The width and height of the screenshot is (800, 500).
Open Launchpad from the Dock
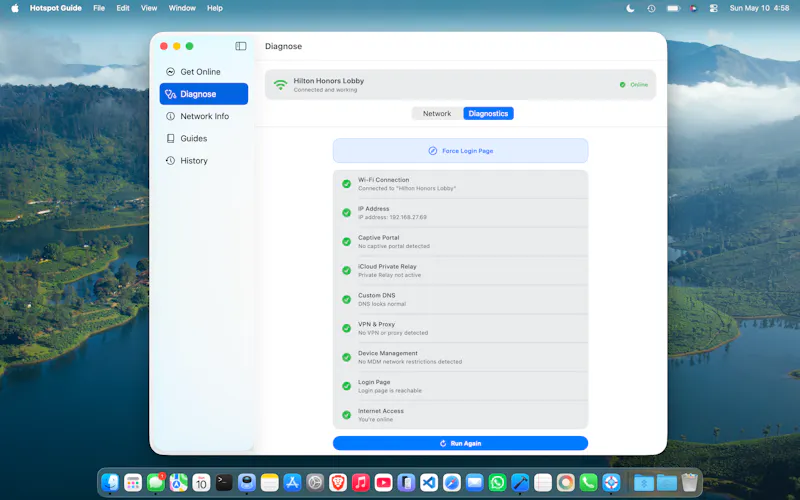[x=133, y=482]
